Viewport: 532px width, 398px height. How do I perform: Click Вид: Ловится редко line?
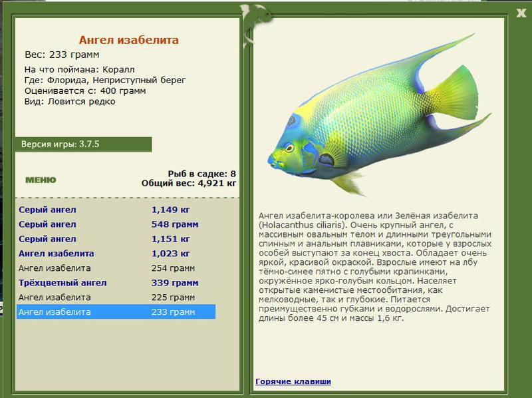(x=70, y=102)
